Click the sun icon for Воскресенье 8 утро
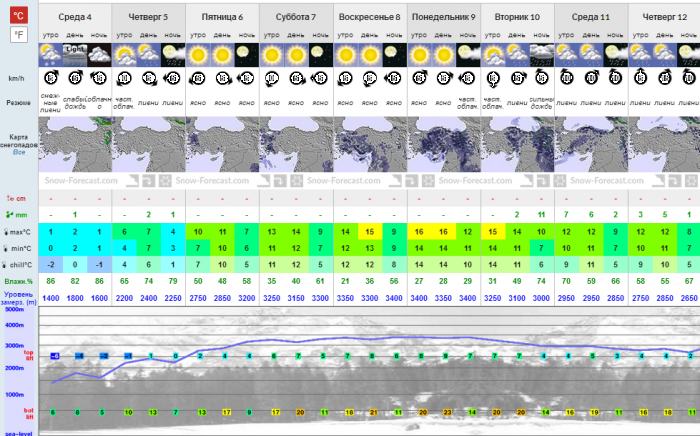The image size is (700, 436). pyautogui.click(x=345, y=55)
